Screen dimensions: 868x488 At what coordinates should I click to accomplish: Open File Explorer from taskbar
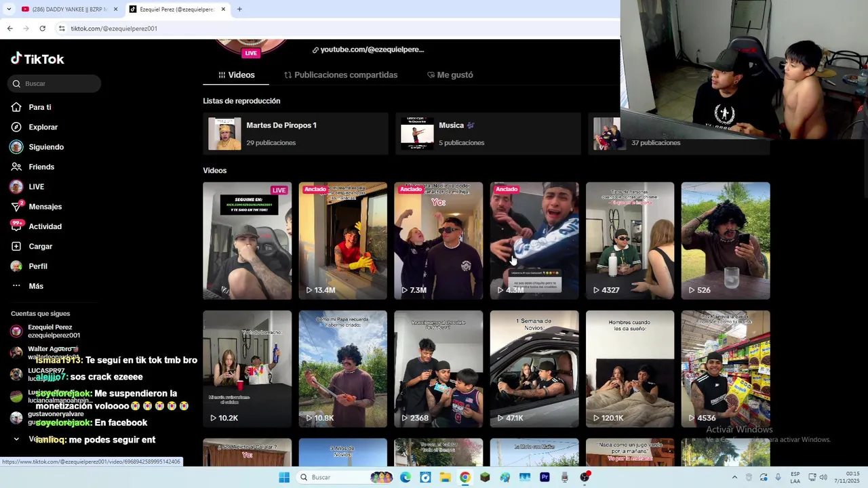coord(445,477)
